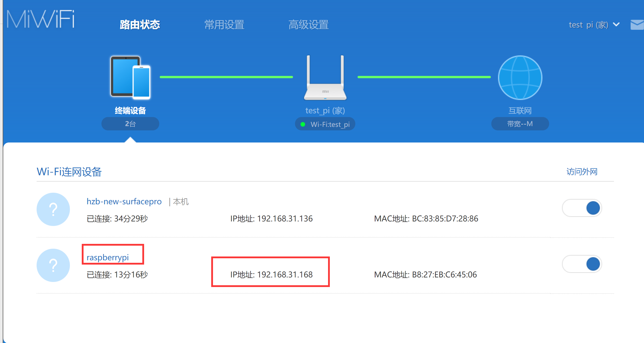Screen dimensions: 644x343
Task: Click MAC地址: BC:83:85:D7:28:86
Action: coord(426,218)
